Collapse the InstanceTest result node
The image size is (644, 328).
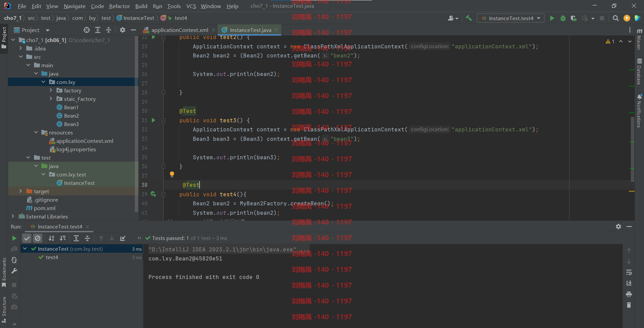[x=25, y=249]
